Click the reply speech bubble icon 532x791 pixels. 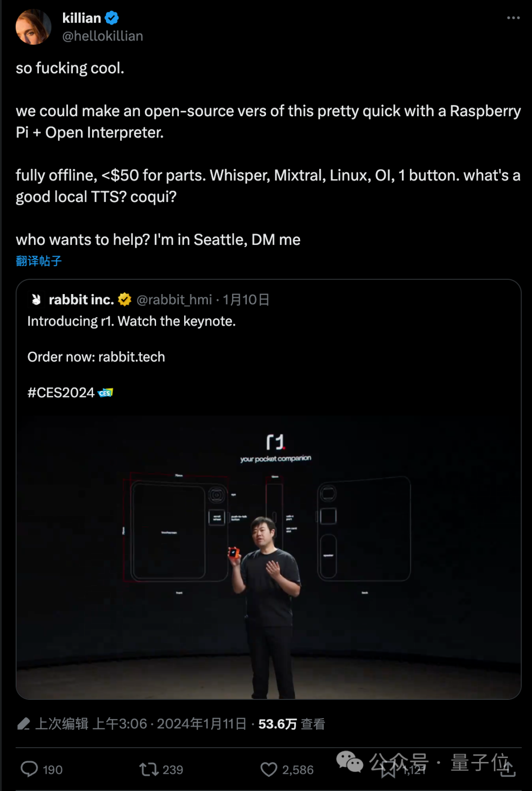point(29,769)
